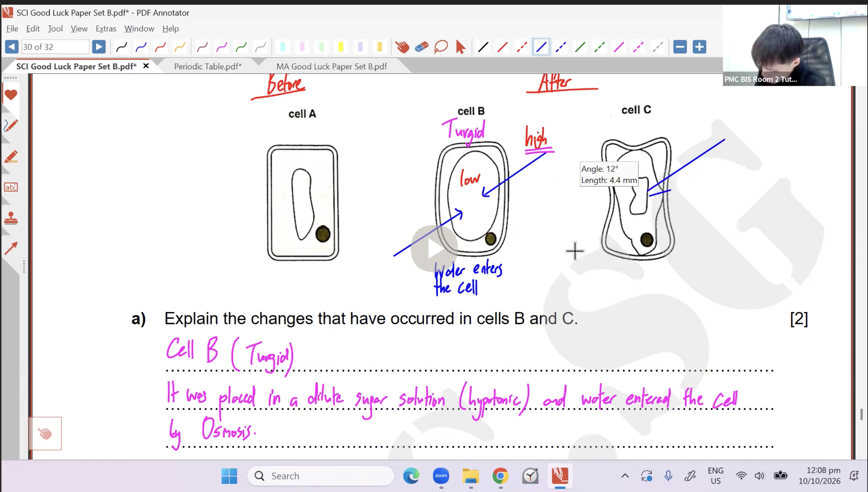Open the Window menu
Image resolution: width=868 pixels, height=492 pixels.
(x=139, y=28)
